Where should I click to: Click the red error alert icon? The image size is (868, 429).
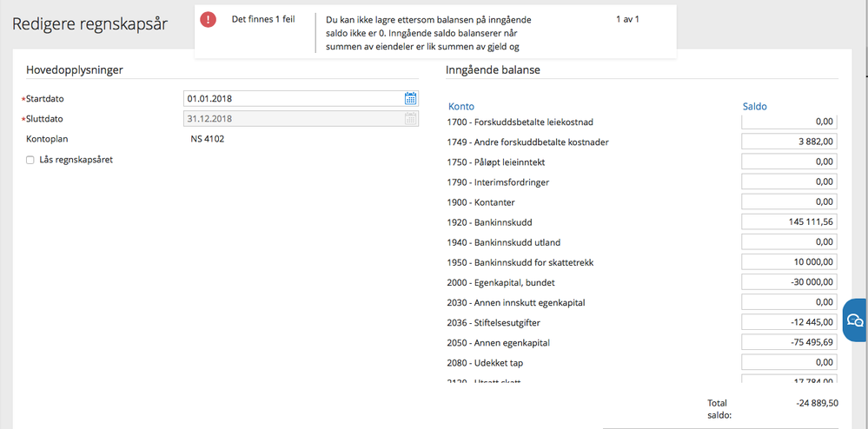point(209,20)
